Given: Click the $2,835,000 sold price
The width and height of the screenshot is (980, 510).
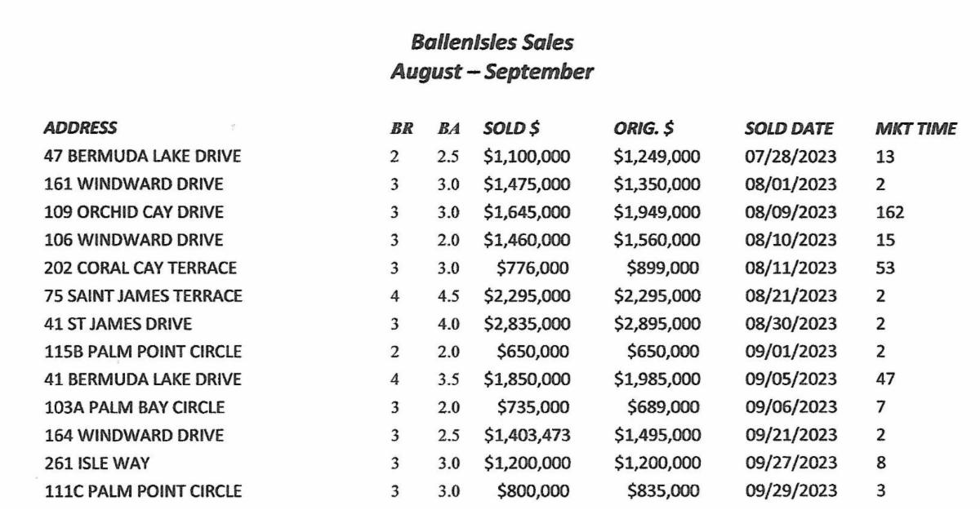Looking at the screenshot, I should (527, 324).
